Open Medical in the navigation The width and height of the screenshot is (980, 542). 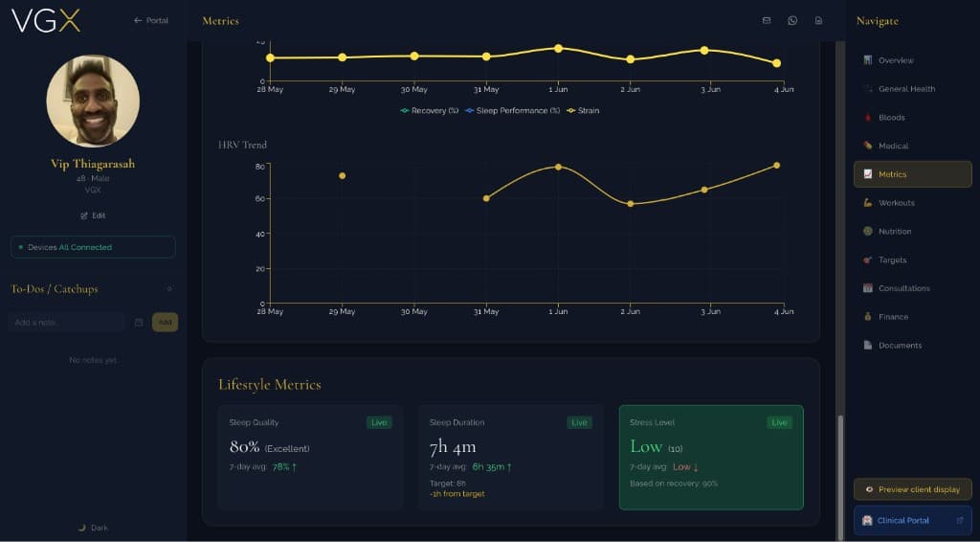pos(912,146)
